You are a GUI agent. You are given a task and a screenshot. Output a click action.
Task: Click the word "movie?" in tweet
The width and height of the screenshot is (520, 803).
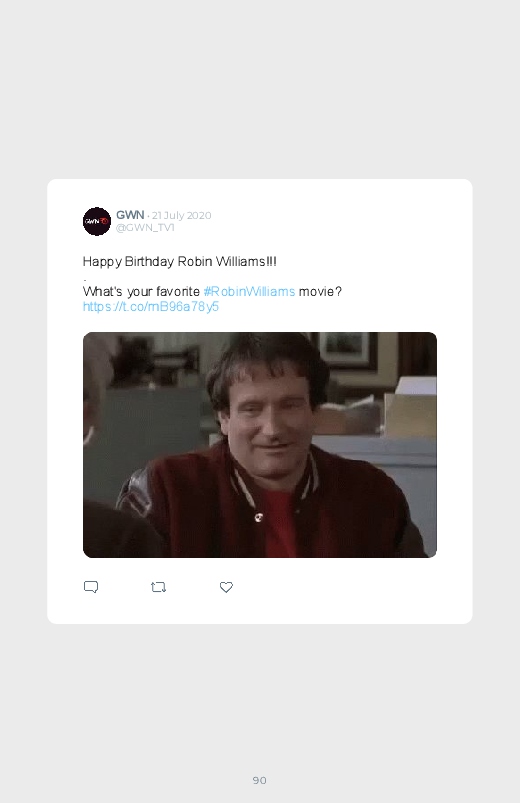[x=320, y=291]
